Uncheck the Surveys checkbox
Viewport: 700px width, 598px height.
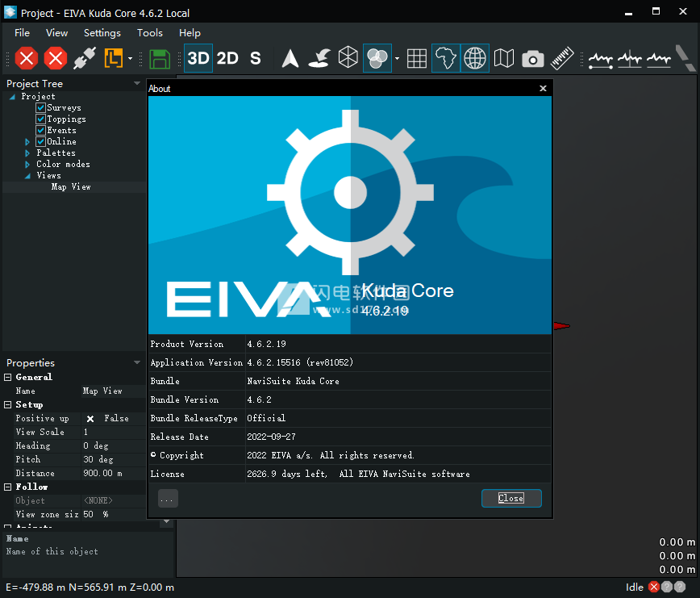click(x=40, y=107)
